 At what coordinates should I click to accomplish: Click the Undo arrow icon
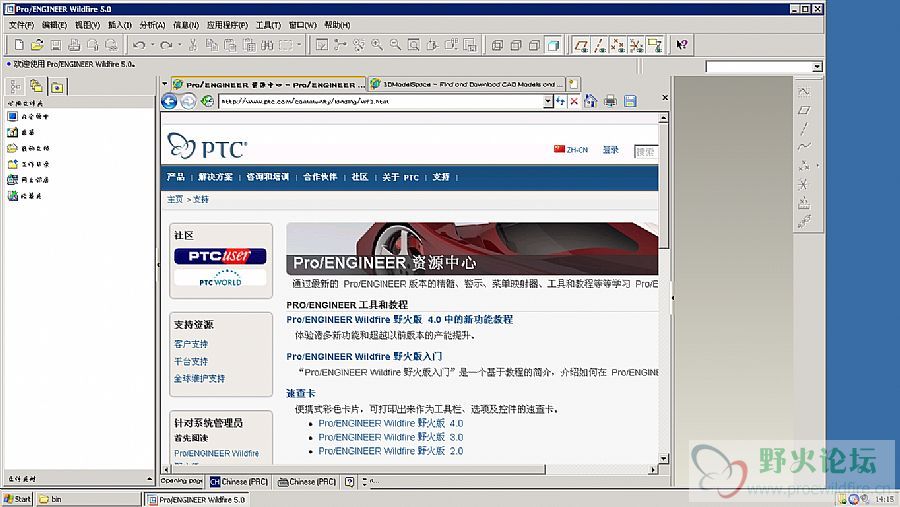tap(139, 45)
